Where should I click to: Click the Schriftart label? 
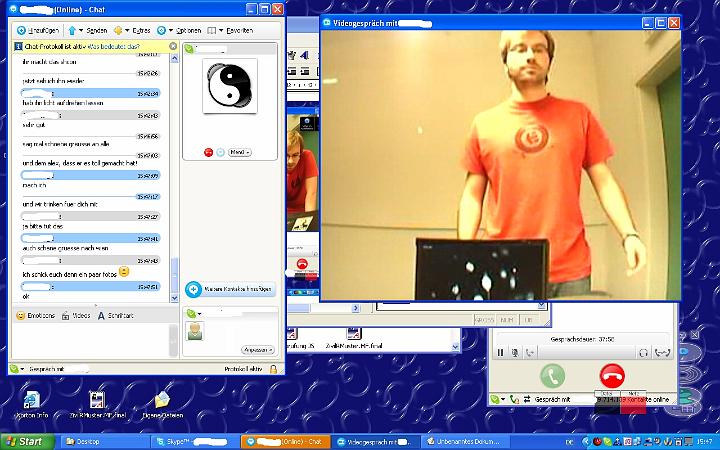[x=121, y=315]
